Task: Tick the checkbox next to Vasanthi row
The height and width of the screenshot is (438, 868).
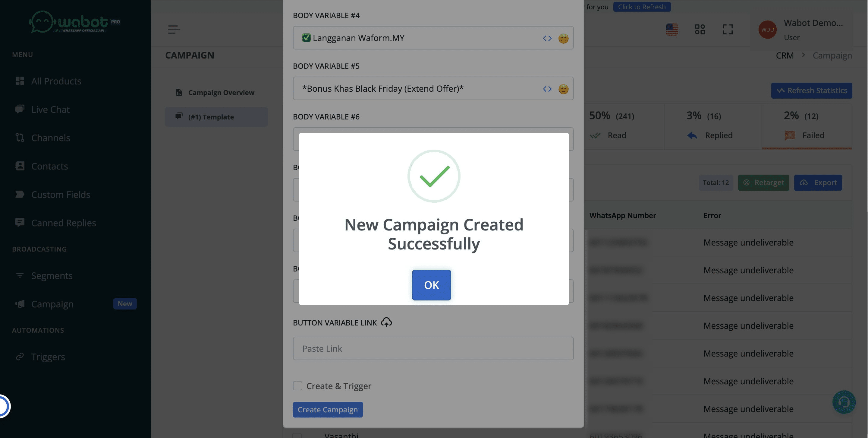Action: pyautogui.click(x=297, y=435)
